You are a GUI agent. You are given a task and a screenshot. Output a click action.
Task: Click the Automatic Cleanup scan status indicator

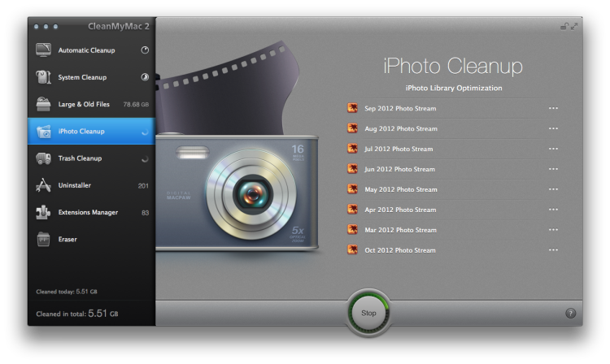tap(145, 50)
